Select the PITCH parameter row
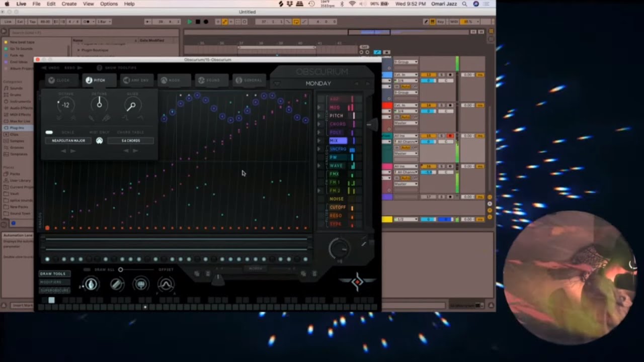 (x=337, y=116)
